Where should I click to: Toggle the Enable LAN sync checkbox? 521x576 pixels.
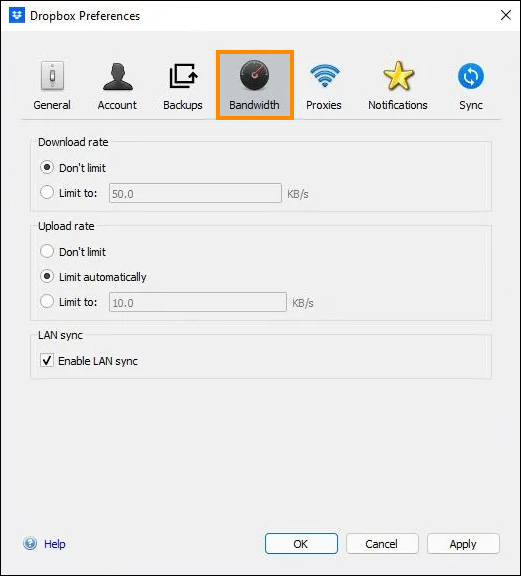[47, 360]
